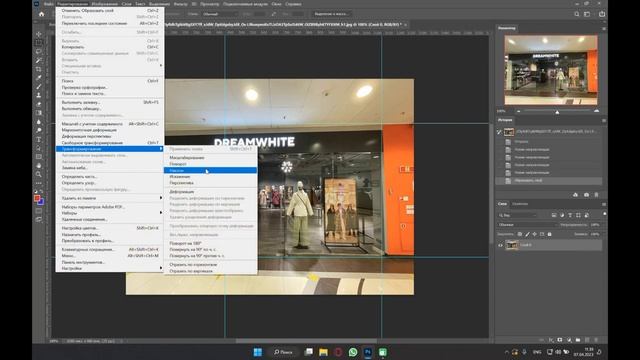Open layer filter kind dropdown

pyautogui.click(x=517, y=215)
